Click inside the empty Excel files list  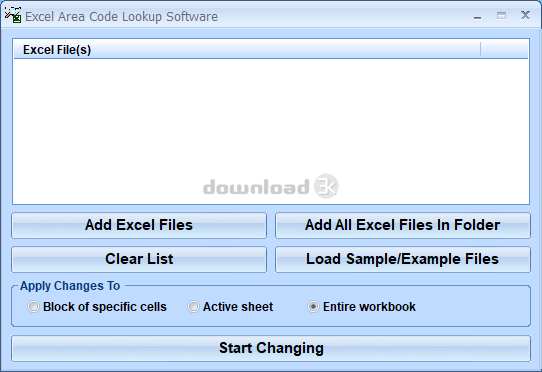click(271, 131)
